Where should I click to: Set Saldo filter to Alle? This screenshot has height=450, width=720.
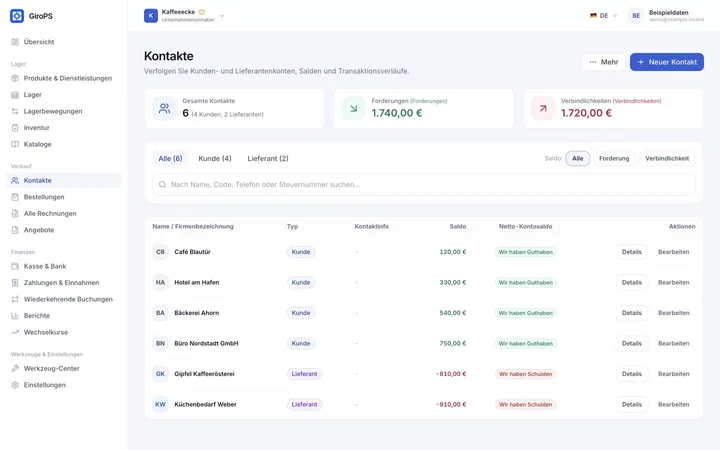coord(578,158)
